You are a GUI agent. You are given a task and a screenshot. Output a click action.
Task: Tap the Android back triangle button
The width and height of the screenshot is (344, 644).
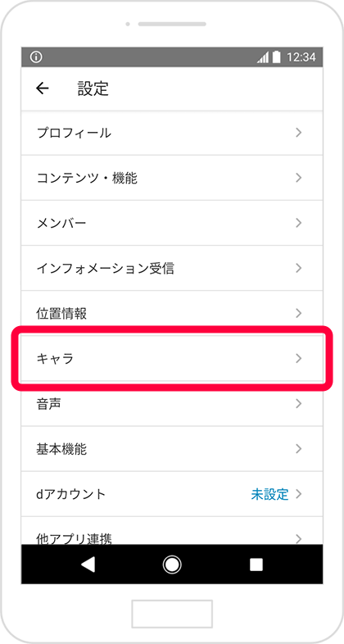point(88,565)
